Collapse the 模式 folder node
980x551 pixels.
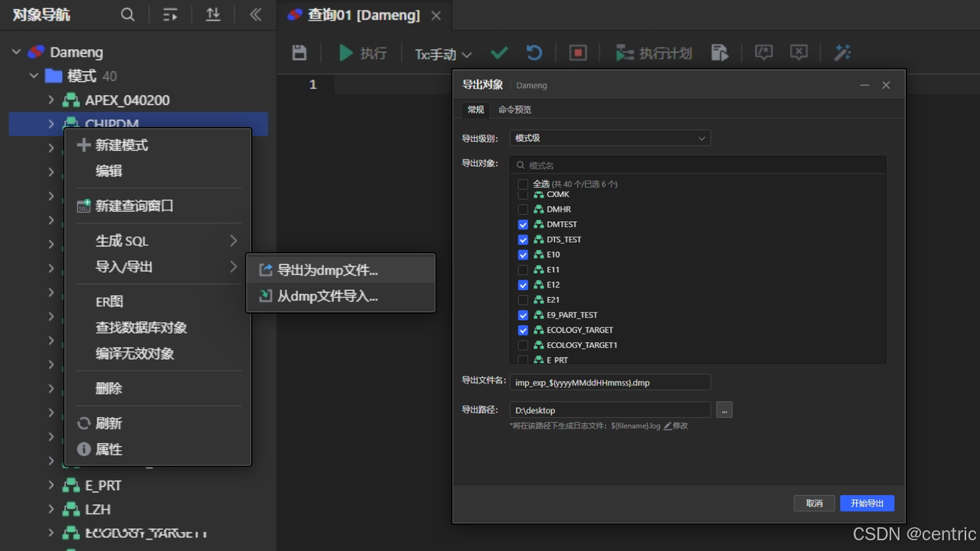[34, 76]
